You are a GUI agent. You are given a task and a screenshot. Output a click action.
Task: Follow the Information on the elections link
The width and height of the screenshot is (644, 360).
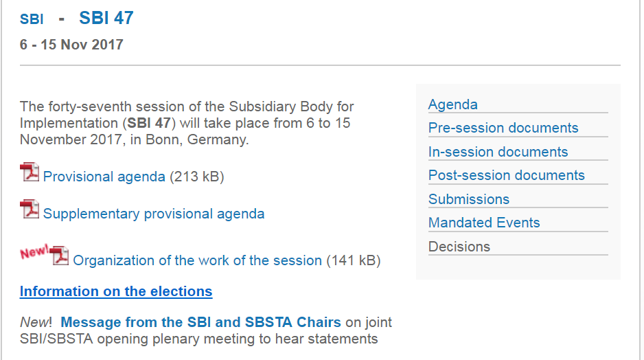[x=116, y=291]
